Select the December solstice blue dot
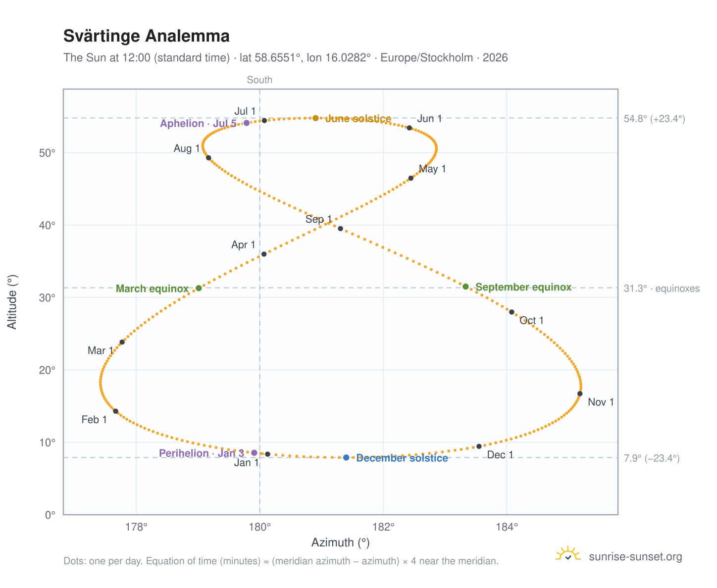 click(x=346, y=458)
